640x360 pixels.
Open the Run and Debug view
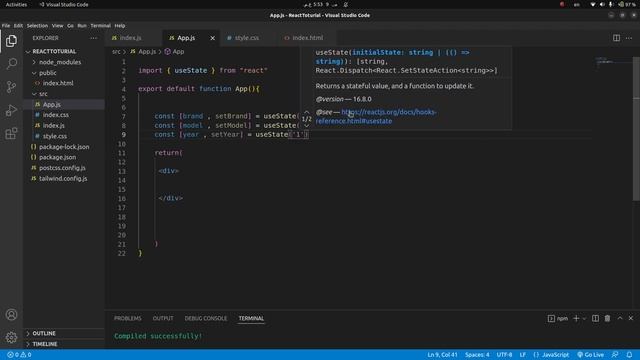(x=11, y=110)
